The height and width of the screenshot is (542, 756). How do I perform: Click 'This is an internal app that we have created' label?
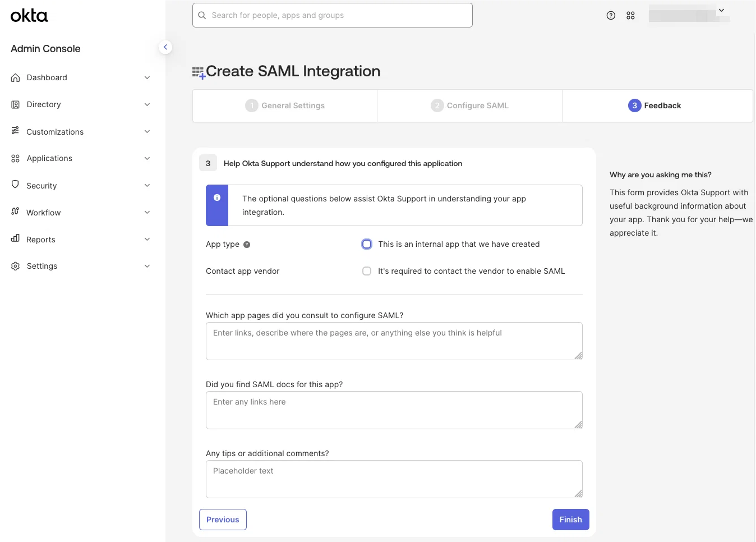click(x=459, y=244)
